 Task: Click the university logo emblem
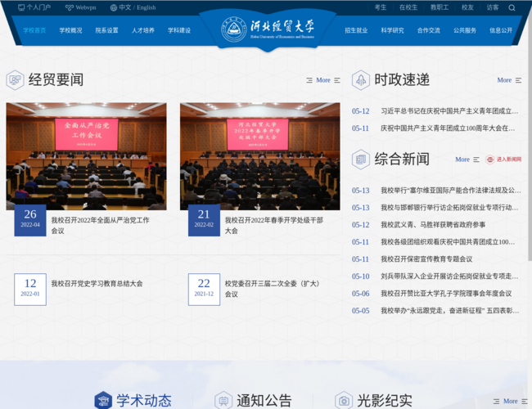pos(234,30)
